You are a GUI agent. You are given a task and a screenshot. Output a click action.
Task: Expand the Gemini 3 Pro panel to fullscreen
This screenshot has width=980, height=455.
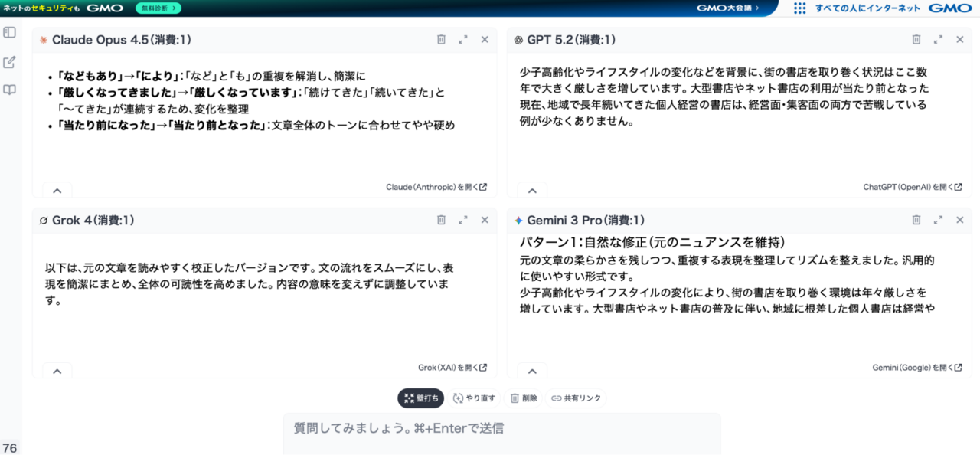pos(938,220)
